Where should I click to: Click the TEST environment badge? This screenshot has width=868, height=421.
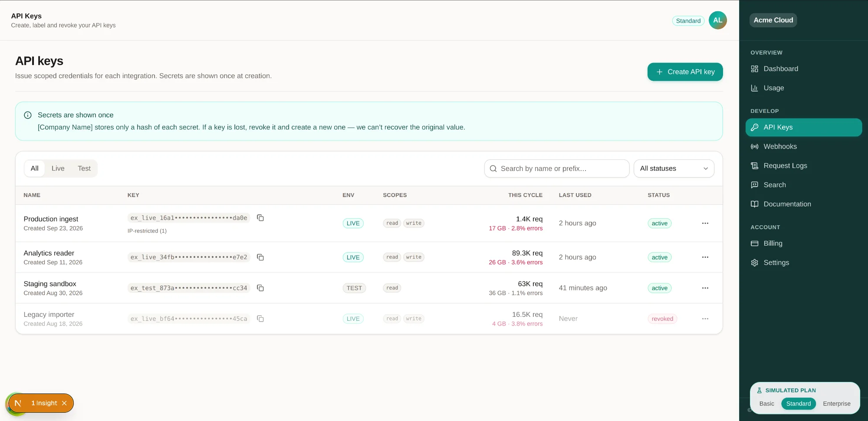pyautogui.click(x=354, y=288)
